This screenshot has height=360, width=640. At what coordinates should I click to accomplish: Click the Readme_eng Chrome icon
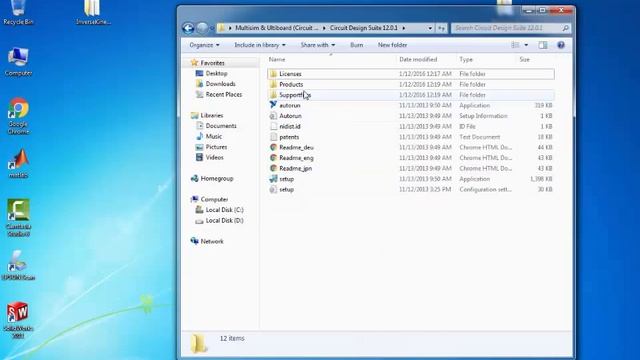click(x=273, y=158)
